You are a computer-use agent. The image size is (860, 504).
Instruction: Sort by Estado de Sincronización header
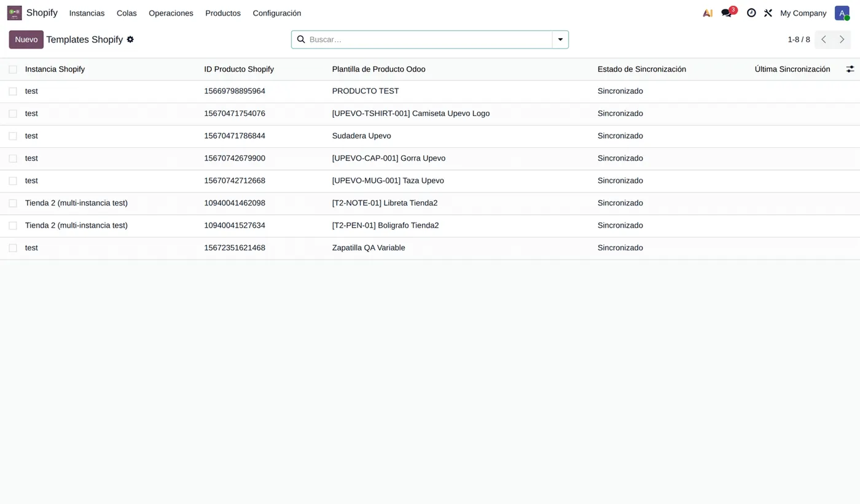[641, 69]
